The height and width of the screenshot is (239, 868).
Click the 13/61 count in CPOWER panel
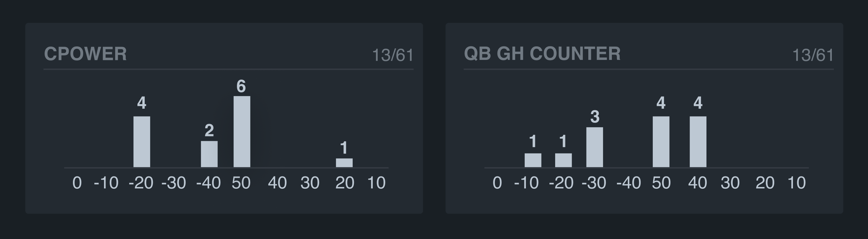click(392, 56)
